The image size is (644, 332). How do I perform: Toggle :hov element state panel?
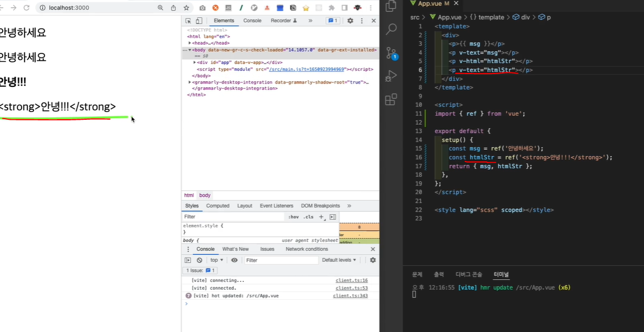click(294, 217)
